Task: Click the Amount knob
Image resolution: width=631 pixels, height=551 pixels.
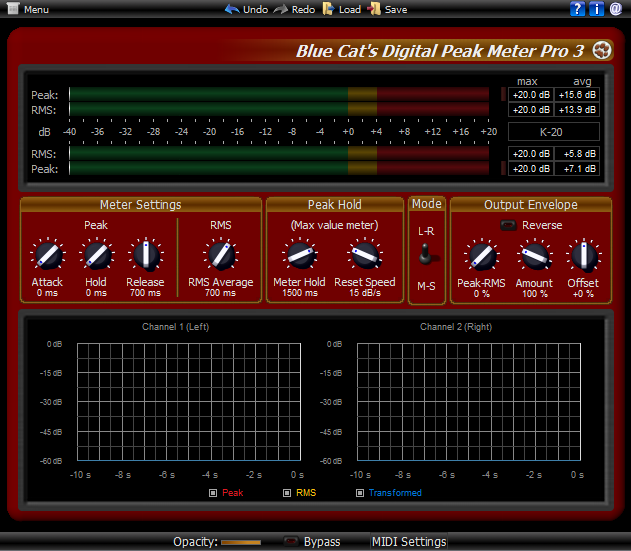Action: click(535, 256)
